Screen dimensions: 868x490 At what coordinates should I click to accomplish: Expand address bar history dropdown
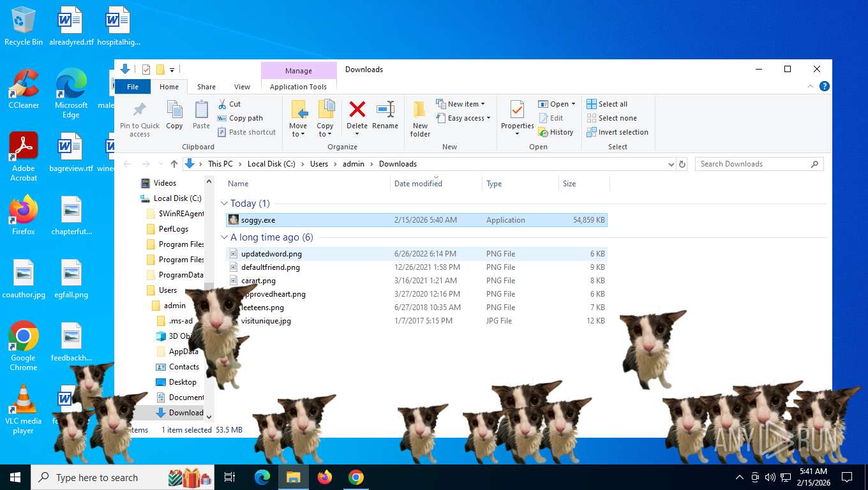(671, 164)
